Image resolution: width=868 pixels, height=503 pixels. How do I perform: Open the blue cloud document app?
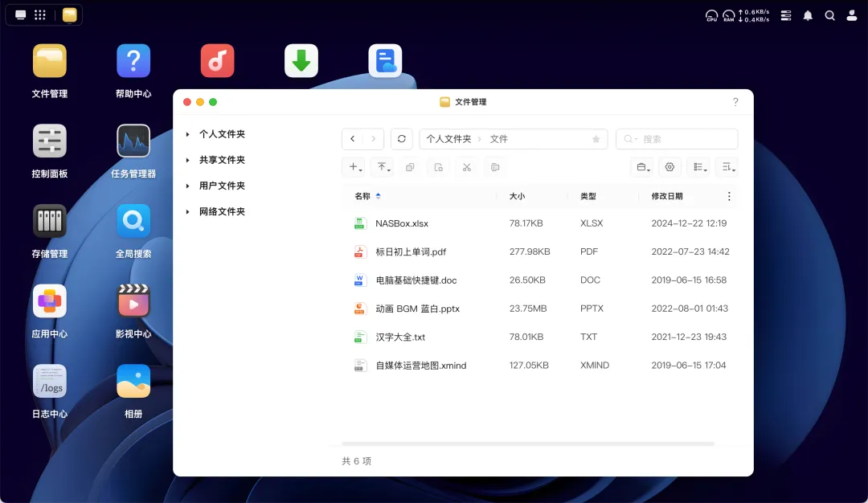385,61
